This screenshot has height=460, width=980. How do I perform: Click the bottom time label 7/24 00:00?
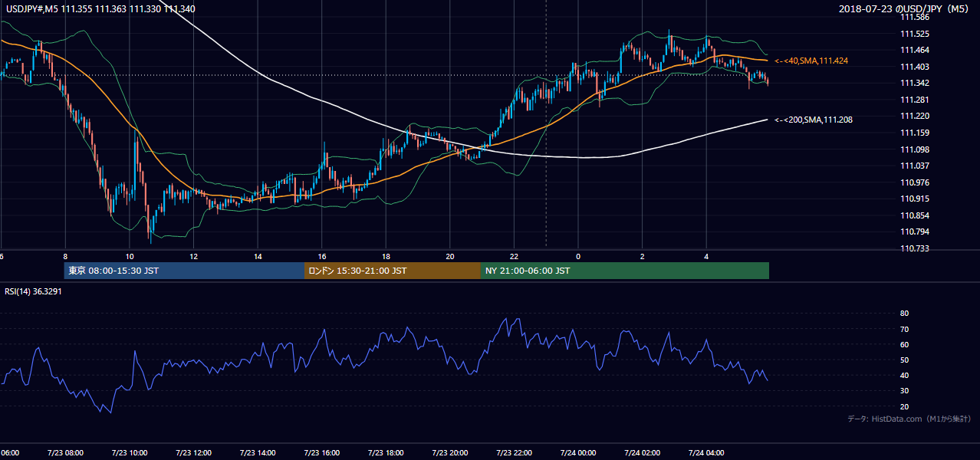tap(578, 453)
